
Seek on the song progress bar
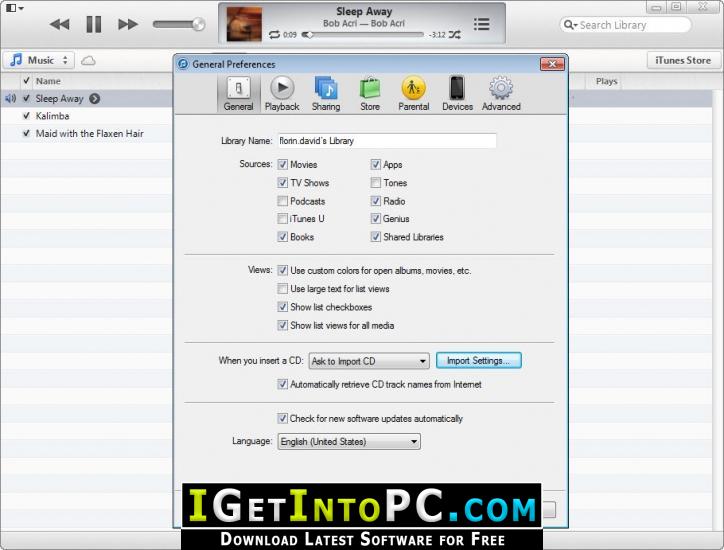362,35
